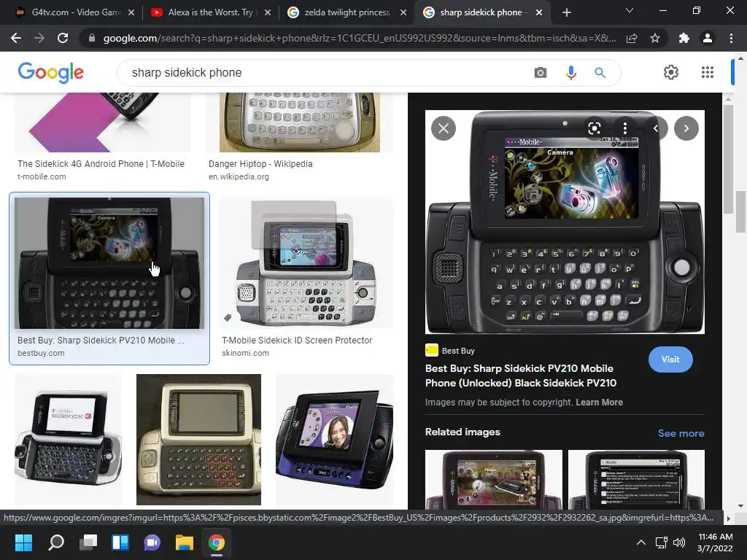Open the Best Buy source link
This screenshot has height=560, width=747.
(x=450, y=351)
